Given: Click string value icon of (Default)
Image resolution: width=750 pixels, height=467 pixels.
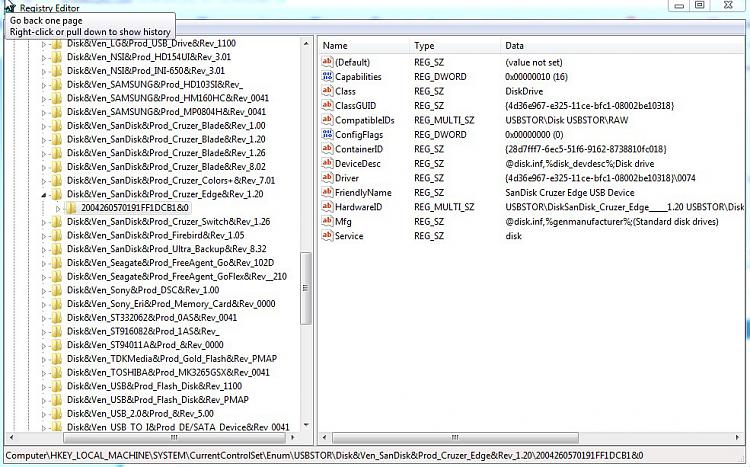Looking at the screenshot, I should (x=327, y=62).
